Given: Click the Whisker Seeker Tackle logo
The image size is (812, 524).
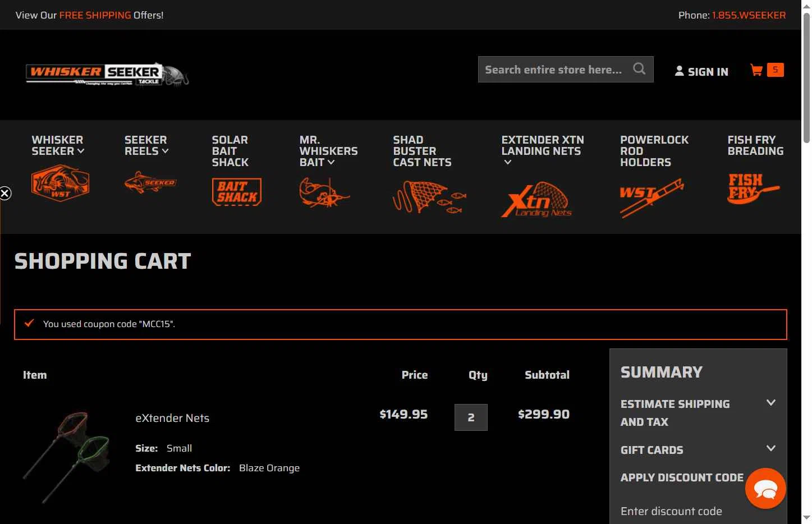Looking at the screenshot, I should click(x=107, y=74).
